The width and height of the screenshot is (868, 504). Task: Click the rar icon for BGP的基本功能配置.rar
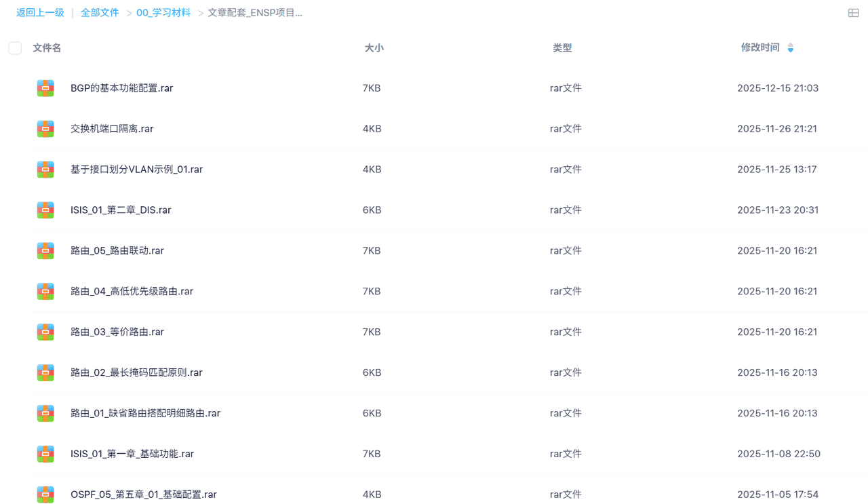[45, 88]
